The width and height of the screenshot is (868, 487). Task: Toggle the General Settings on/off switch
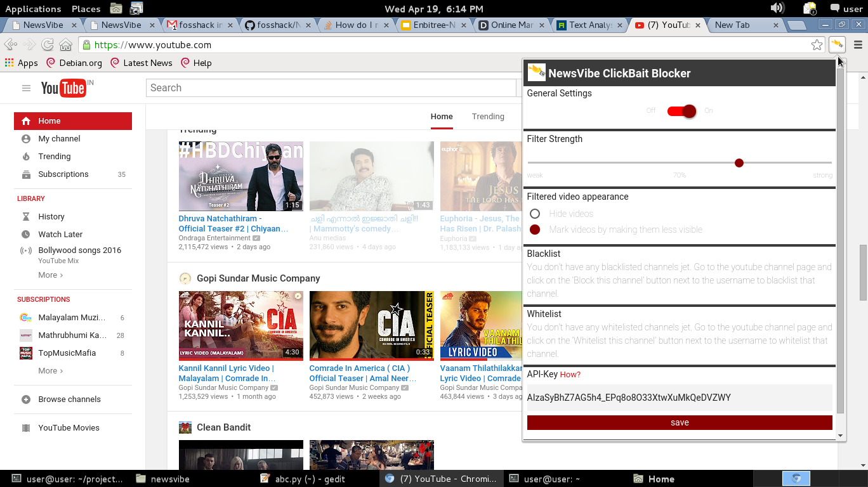681,111
